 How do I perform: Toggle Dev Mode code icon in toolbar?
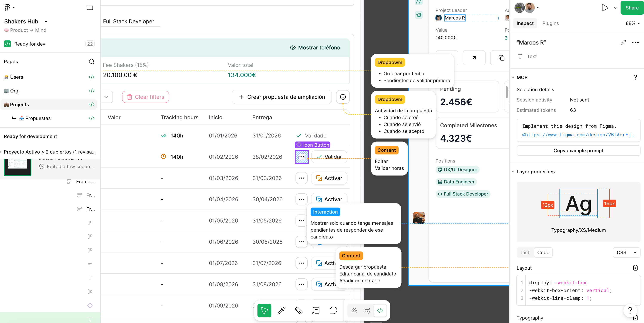380,311
